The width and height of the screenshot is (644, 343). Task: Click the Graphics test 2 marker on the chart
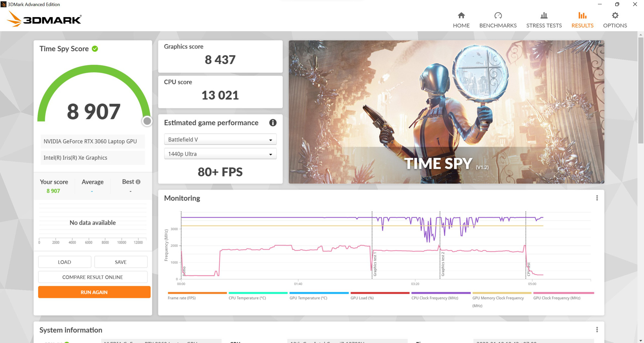click(x=443, y=264)
